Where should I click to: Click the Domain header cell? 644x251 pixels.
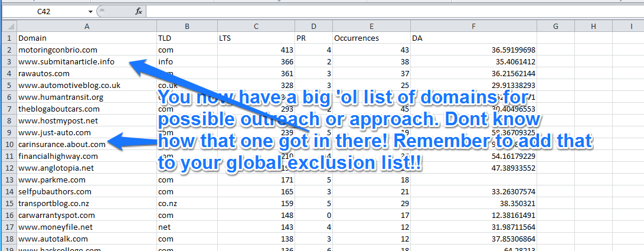tap(87, 38)
